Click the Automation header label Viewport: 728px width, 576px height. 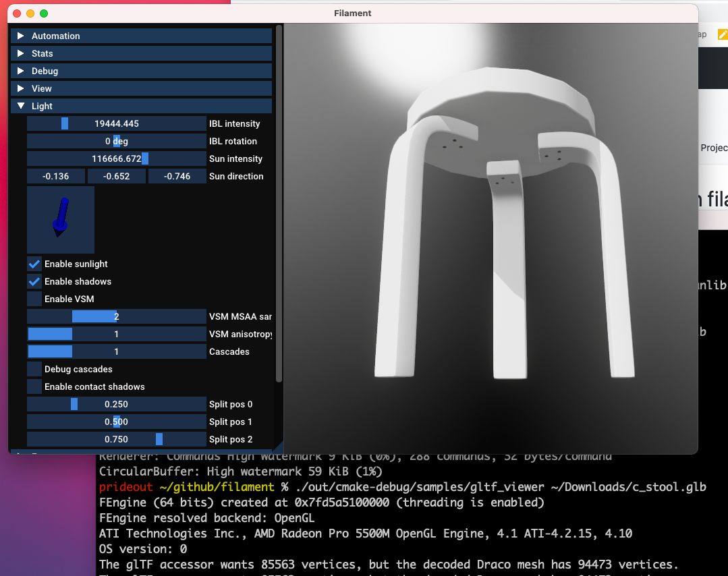56,36
